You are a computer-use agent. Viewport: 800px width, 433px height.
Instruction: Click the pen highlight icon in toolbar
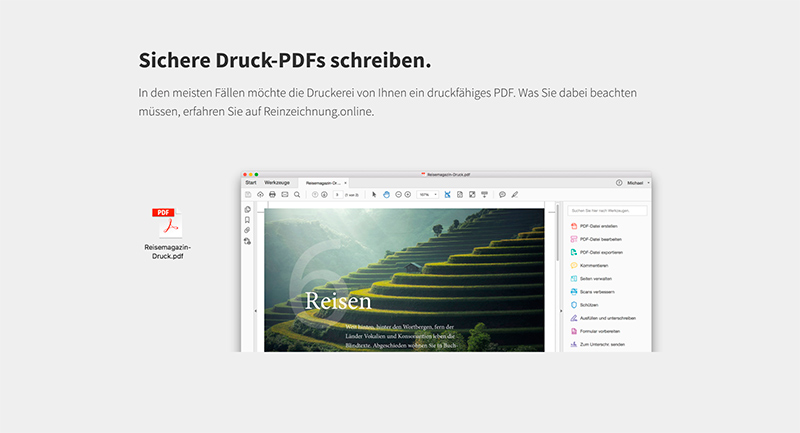point(515,194)
